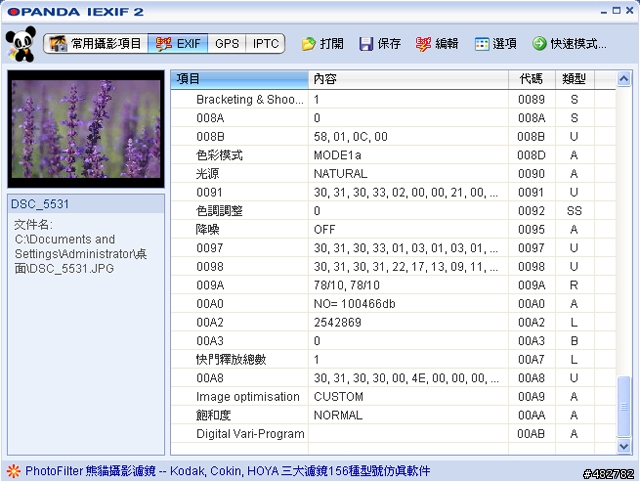Click the 保存 save button
The image size is (640, 482).
click(380, 44)
